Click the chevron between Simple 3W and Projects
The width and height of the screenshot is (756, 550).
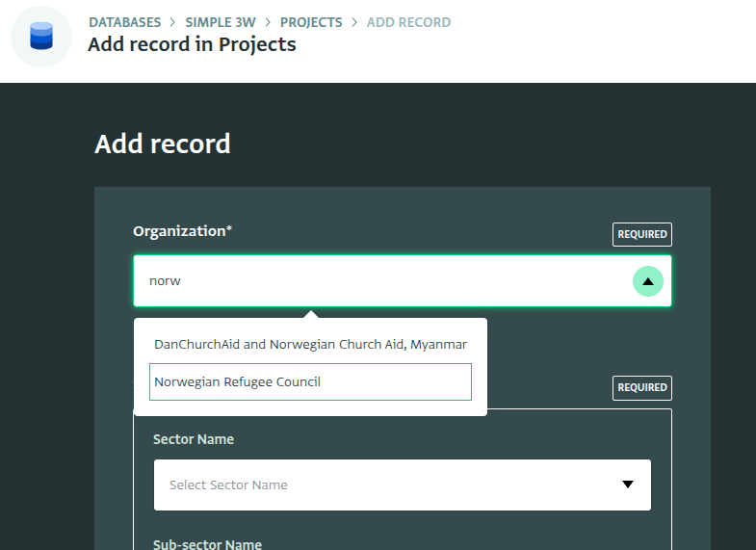pos(268,22)
